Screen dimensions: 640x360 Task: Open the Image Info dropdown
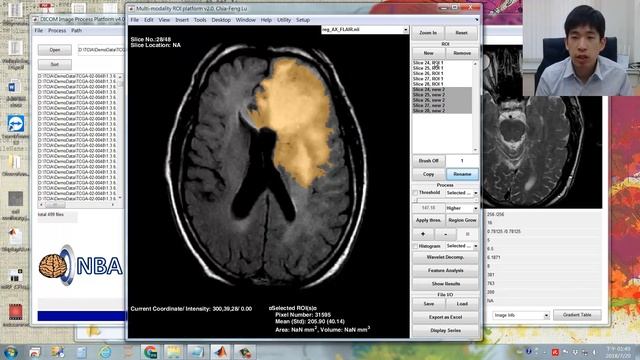click(x=521, y=315)
